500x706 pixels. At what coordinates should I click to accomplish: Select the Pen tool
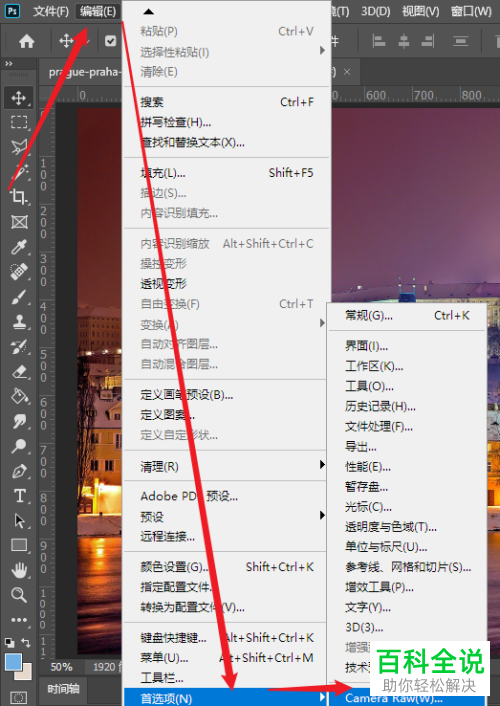pyautogui.click(x=18, y=471)
